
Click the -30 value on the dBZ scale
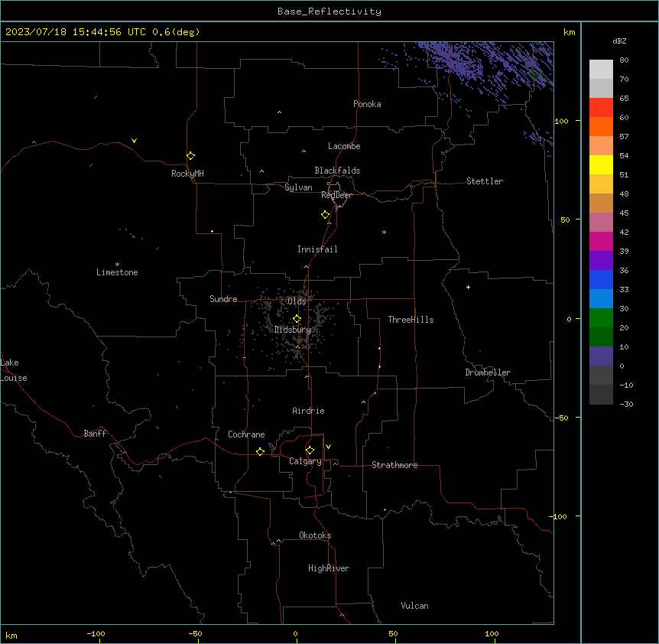click(x=626, y=404)
